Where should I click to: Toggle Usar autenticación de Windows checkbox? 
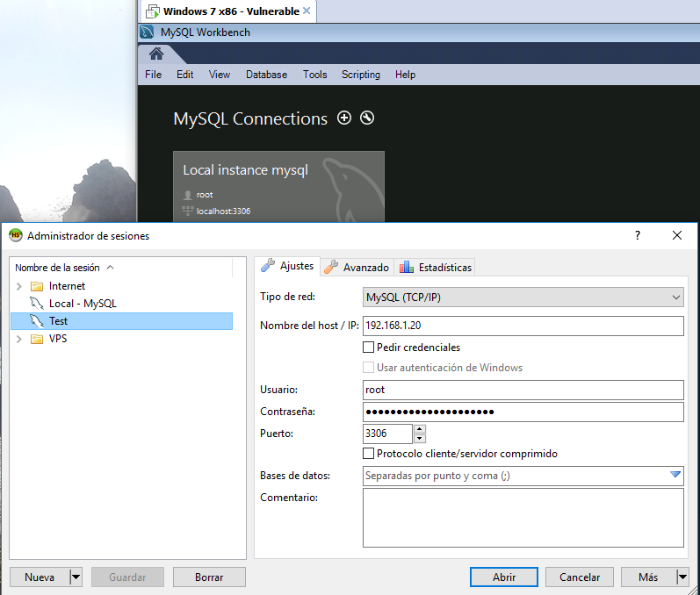coord(368,367)
